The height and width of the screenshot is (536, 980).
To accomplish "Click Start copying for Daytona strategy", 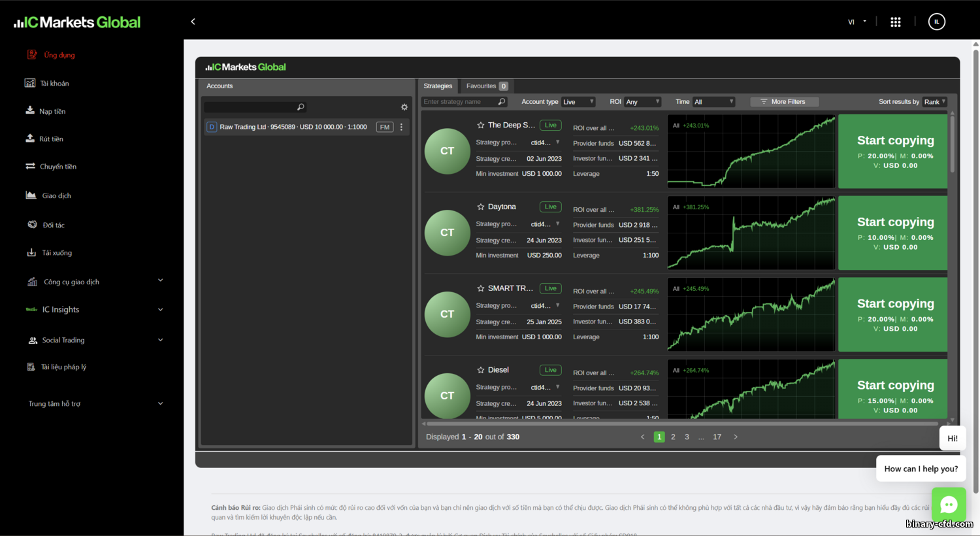I will click(x=894, y=233).
